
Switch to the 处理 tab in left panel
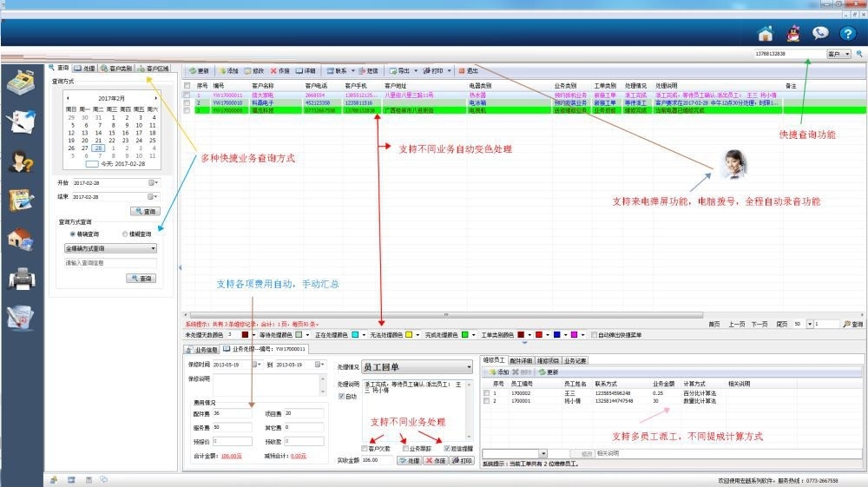[x=85, y=68]
